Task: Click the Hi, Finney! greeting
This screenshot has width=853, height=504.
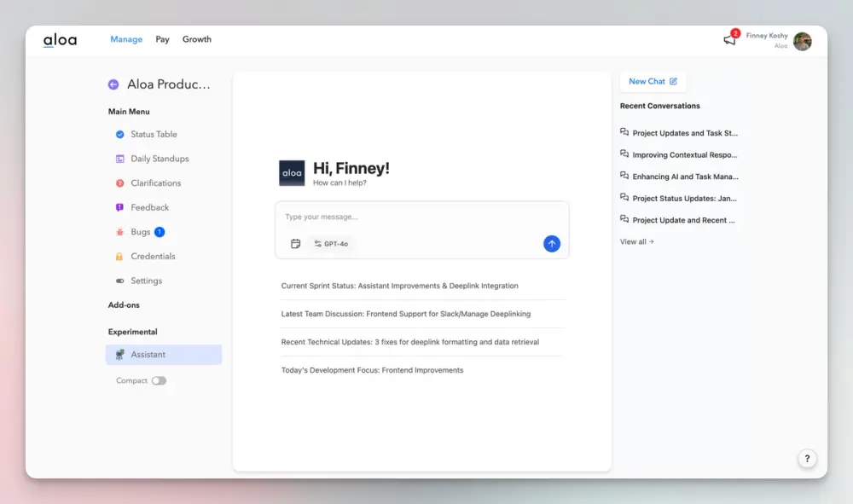Action: point(351,168)
